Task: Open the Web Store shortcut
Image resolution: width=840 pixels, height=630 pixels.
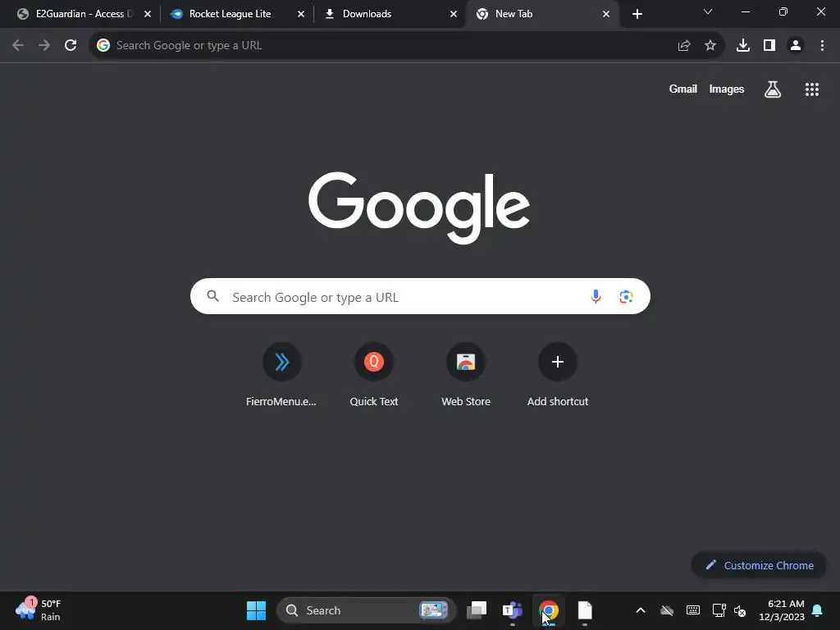Action: click(x=466, y=374)
